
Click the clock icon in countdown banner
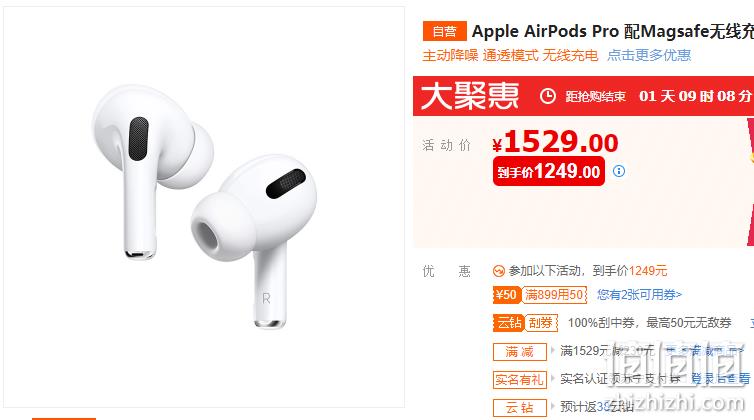click(548, 96)
